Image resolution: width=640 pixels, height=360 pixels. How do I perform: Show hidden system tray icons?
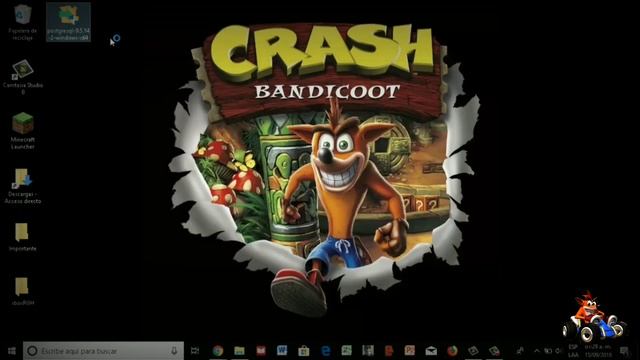tap(537, 351)
